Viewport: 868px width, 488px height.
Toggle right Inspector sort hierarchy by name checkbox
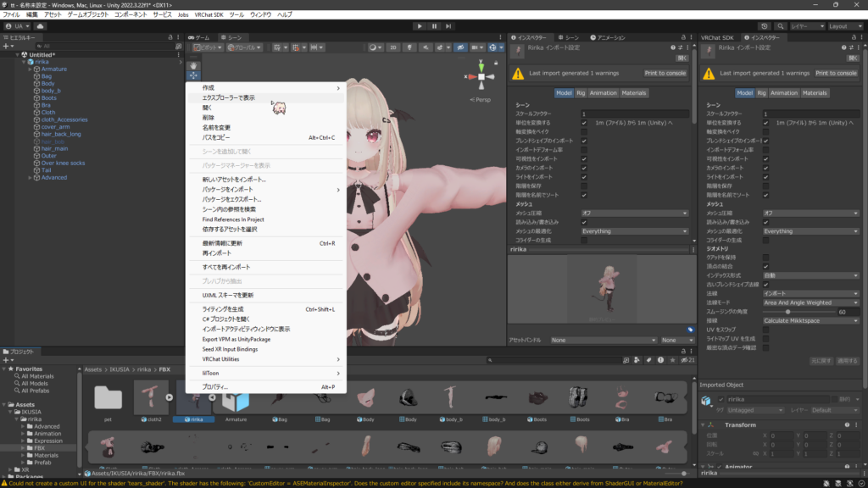click(765, 195)
